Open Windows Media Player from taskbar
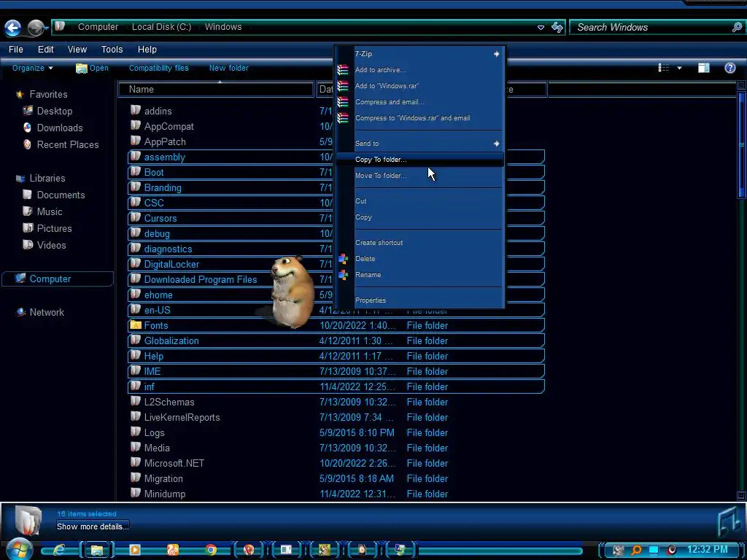The image size is (747, 560). click(135, 551)
